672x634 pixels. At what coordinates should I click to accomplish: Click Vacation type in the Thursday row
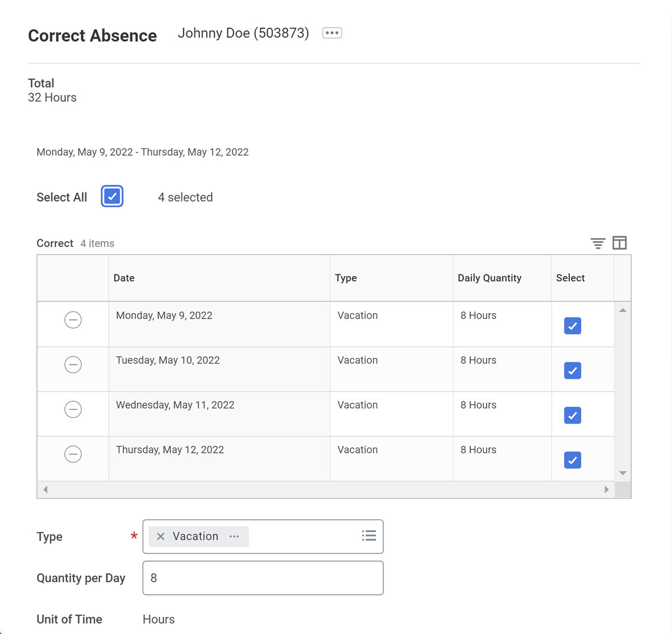358,450
